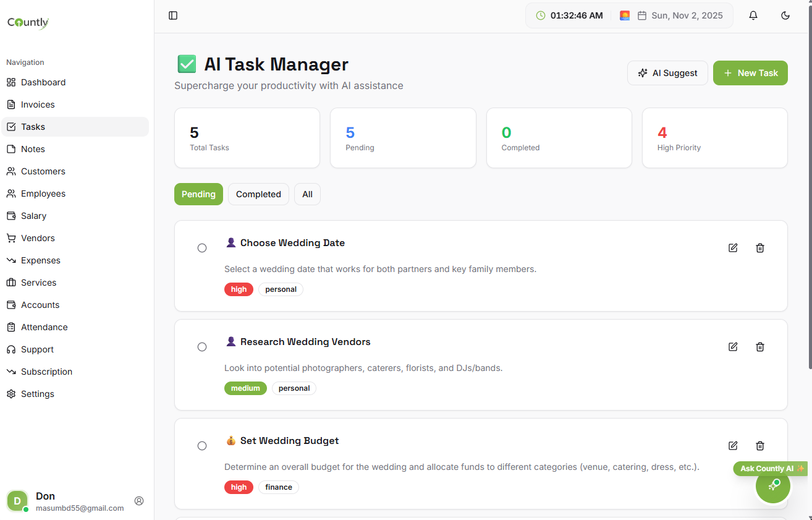Open the notifications bell
The height and width of the screenshot is (520, 812).
tap(753, 15)
